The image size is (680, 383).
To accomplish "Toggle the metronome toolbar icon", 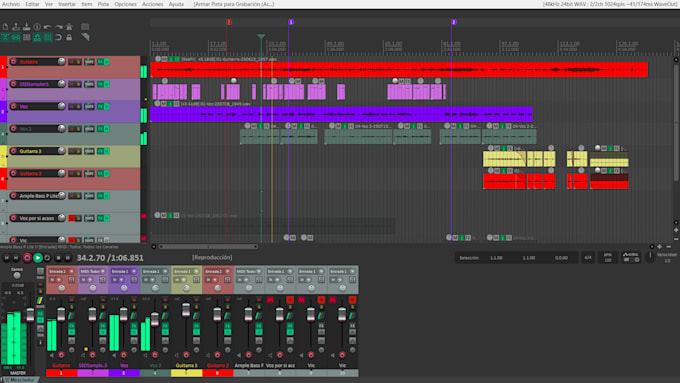I will (x=69, y=27).
